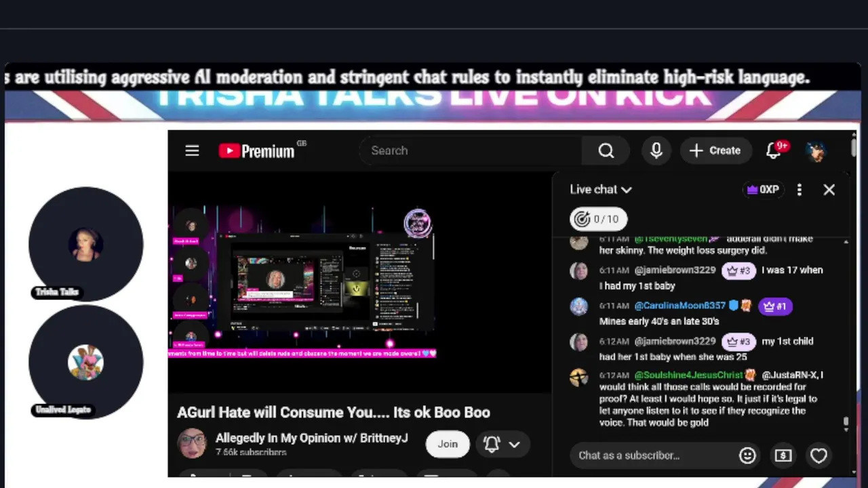Open the notifications bell with 9+ badge
The width and height of the screenshot is (868, 488).
pyautogui.click(x=775, y=150)
